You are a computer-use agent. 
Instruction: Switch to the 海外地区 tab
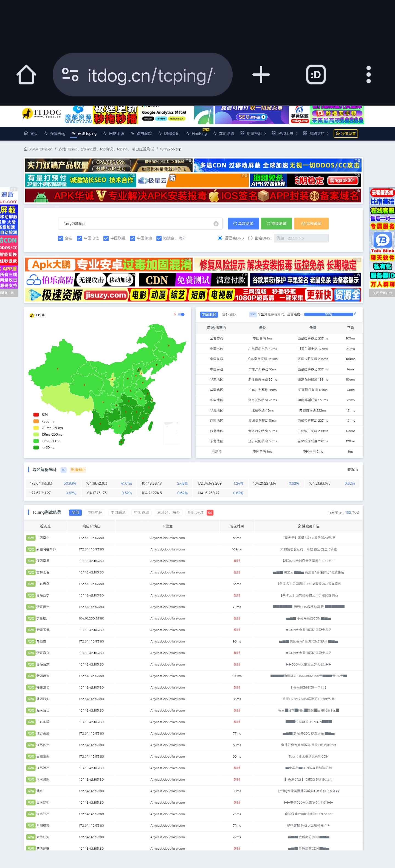[x=229, y=315]
